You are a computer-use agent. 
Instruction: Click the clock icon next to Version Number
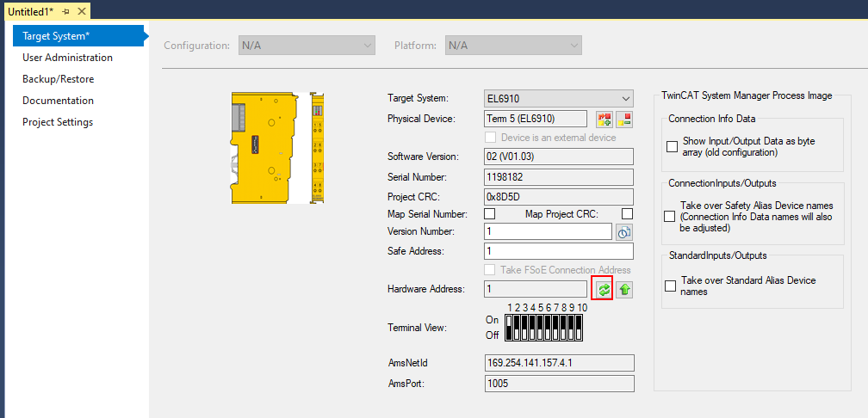coord(624,232)
